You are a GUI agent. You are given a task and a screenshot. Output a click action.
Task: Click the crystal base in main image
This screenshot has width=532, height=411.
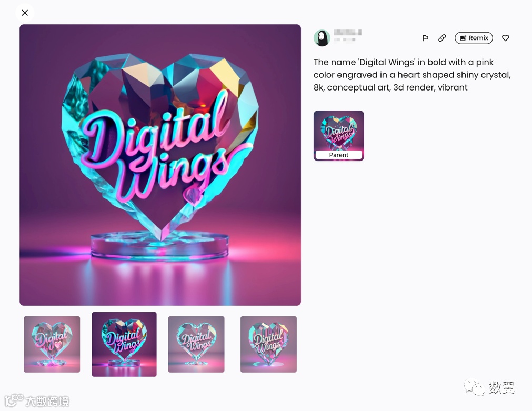coord(159,246)
